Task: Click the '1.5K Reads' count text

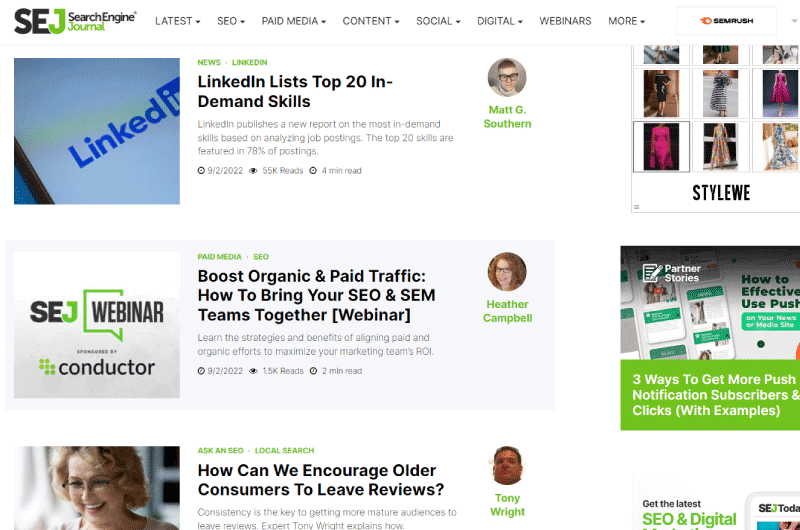Action: click(283, 371)
